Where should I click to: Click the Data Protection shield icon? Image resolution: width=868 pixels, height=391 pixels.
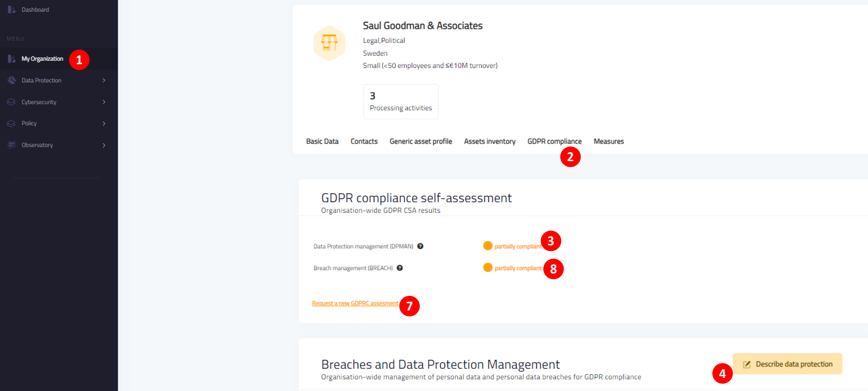tap(11, 80)
